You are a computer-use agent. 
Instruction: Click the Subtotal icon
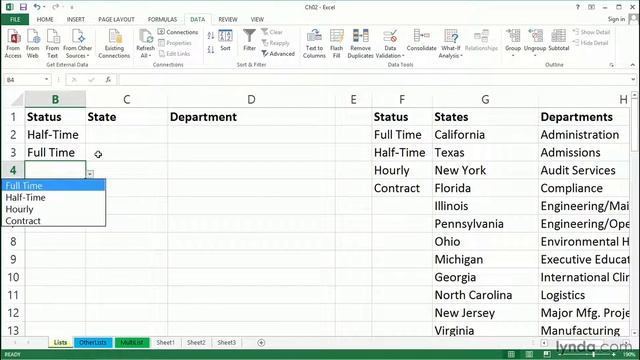558,40
